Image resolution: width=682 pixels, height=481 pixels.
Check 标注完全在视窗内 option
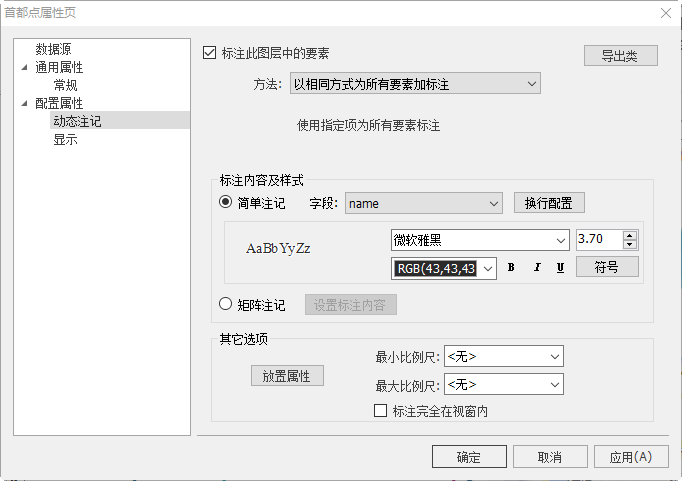point(380,411)
